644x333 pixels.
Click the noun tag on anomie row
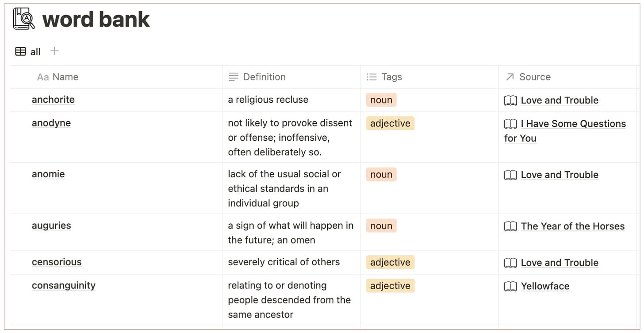381,174
